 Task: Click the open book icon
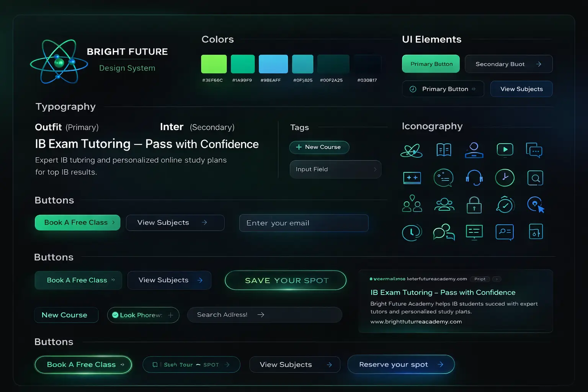click(444, 150)
